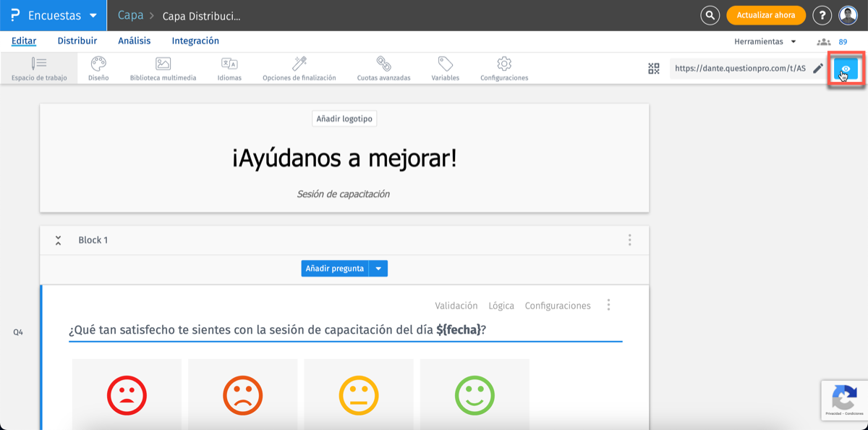Expand the Añadir pregunta dropdown arrow
868x430 pixels.
(x=379, y=268)
